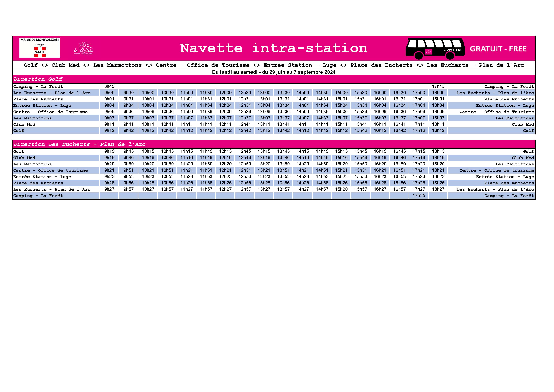Click the date line 'Du lundi au samedi - du 29 juin au 7 septembre 2024'
Image resolution: width=554 pixels, height=392 pixels.
pos(274,72)
